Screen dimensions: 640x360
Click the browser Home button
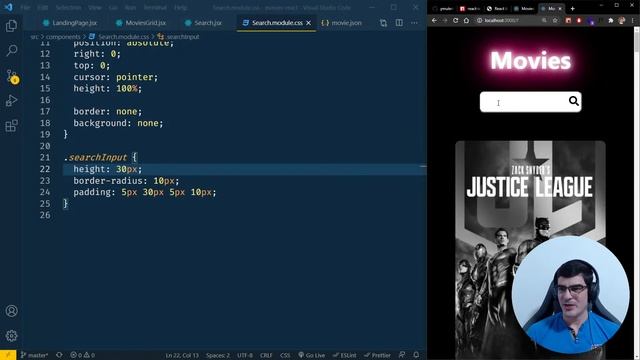(x=466, y=20)
